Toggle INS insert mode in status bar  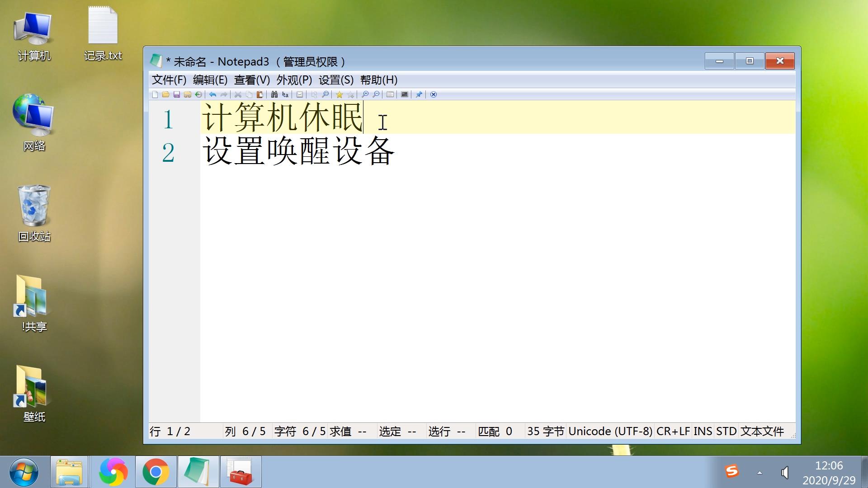click(x=703, y=432)
